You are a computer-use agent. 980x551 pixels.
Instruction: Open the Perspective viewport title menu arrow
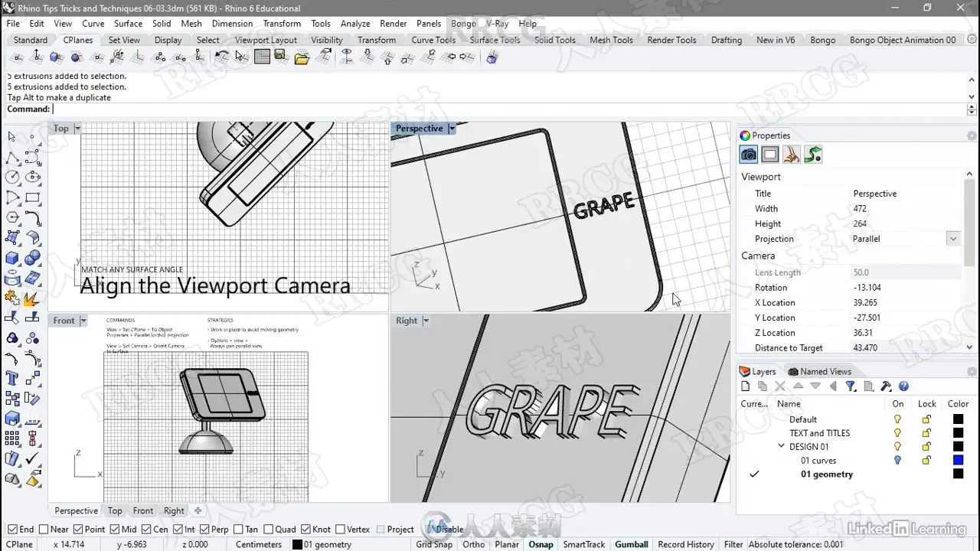click(x=452, y=129)
